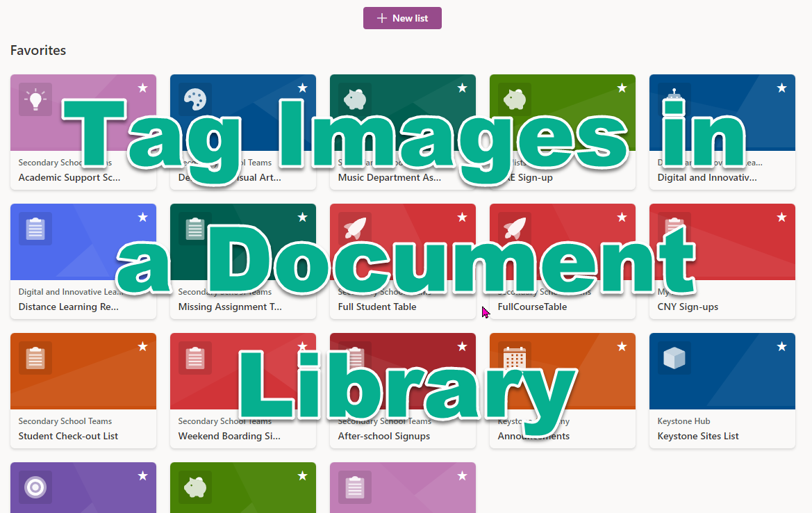Screen dimensions: 812x513
Task: Click Keystone Hub site name text
Action: pyautogui.click(x=683, y=421)
